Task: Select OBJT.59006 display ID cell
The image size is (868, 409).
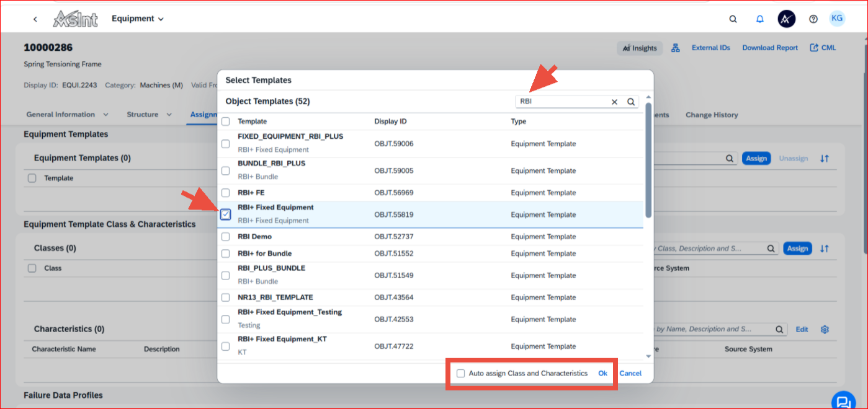Action: coord(394,144)
